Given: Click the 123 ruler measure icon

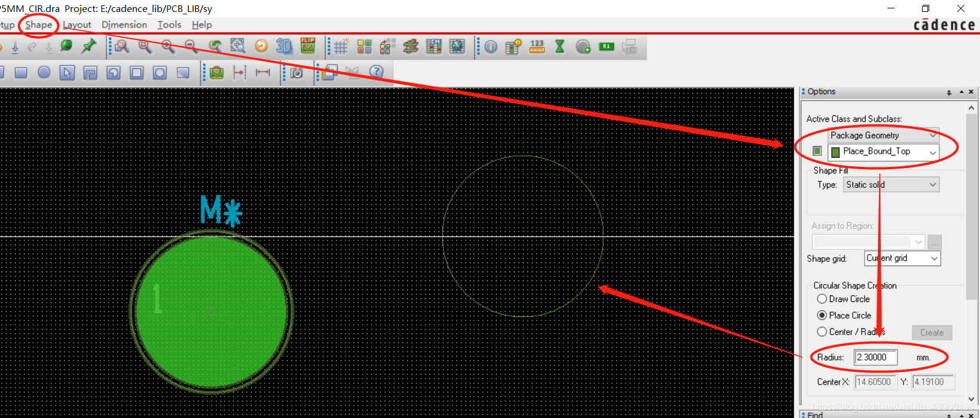Looking at the screenshot, I should 537,47.
